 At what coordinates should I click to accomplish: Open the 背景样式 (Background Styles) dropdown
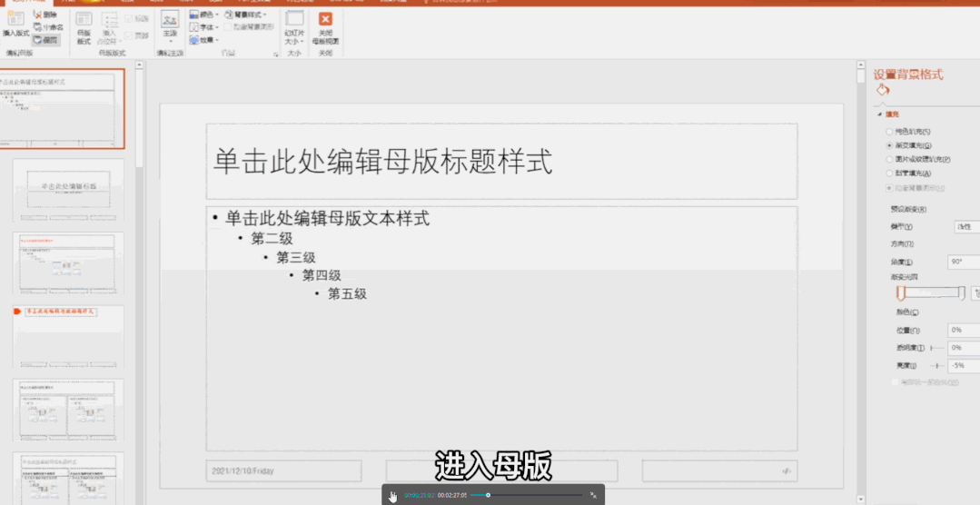245,15
